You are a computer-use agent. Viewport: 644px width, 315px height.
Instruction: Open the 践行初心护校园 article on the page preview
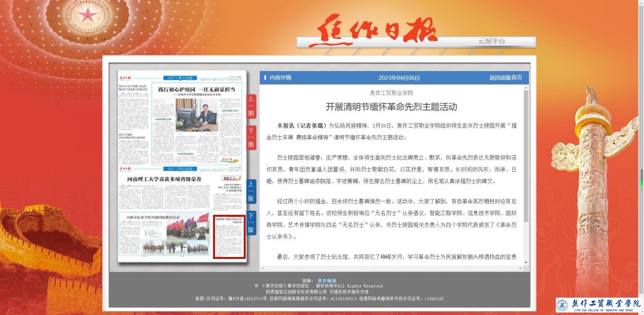click(x=196, y=90)
